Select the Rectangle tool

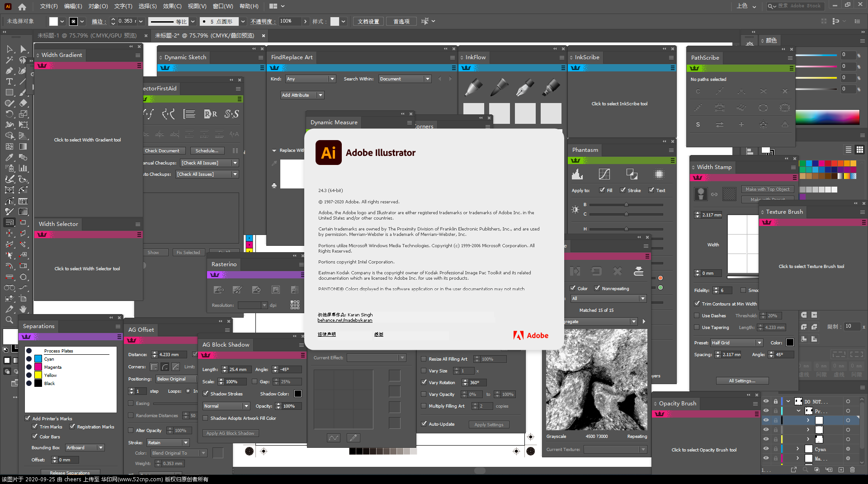9,92
